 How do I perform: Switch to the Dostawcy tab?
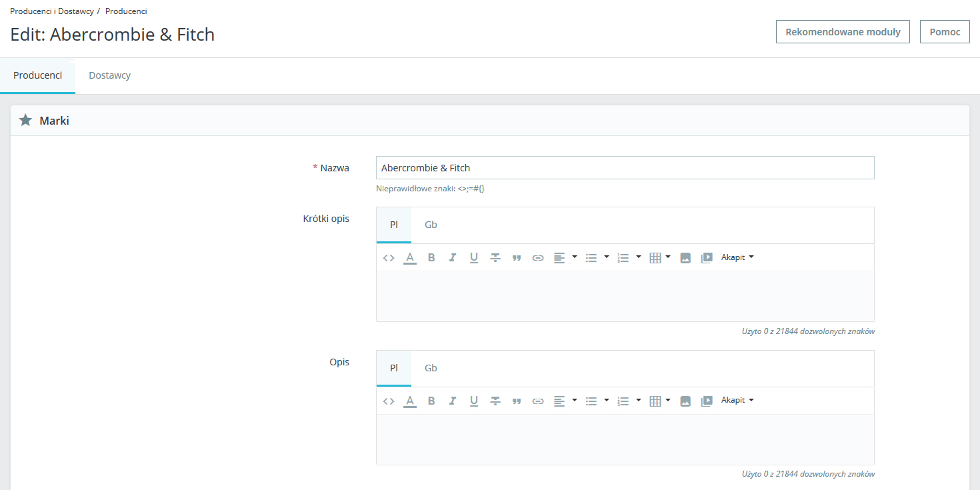[x=109, y=75]
